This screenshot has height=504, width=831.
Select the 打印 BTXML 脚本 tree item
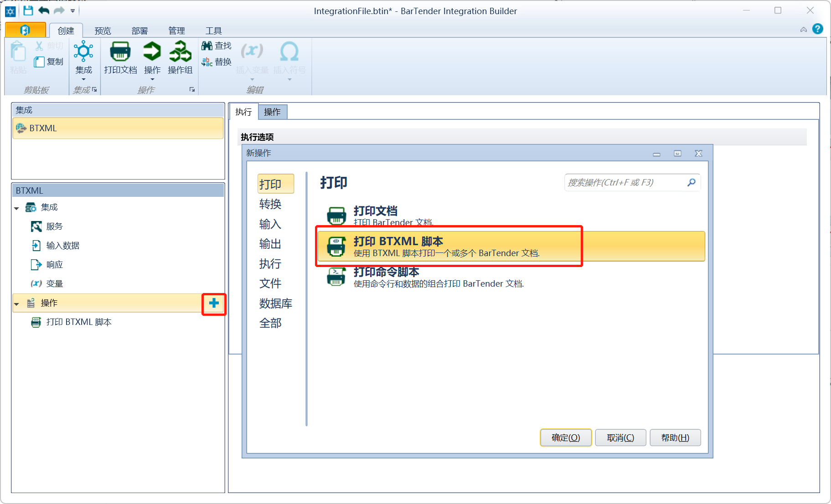[x=79, y=322]
